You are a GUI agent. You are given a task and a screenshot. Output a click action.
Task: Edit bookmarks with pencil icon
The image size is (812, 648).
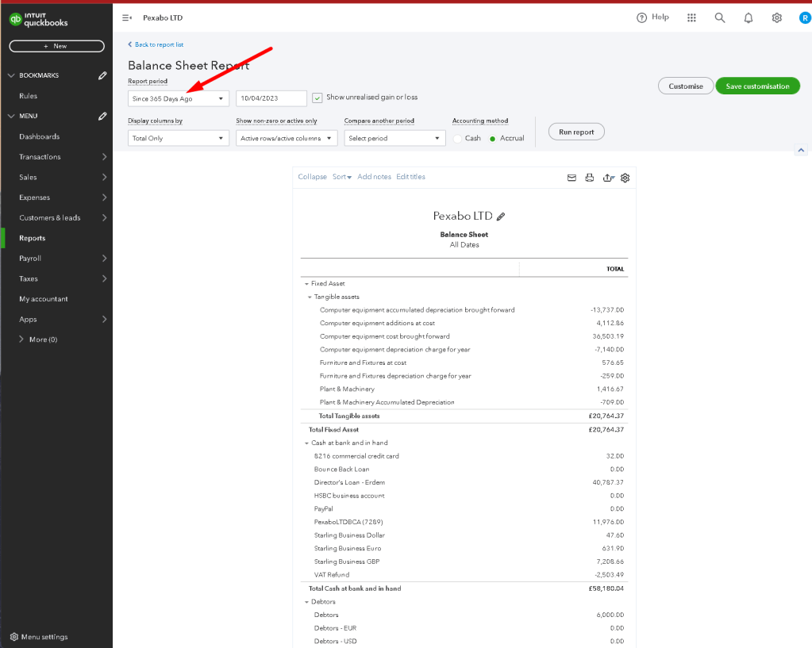tap(102, 75)
